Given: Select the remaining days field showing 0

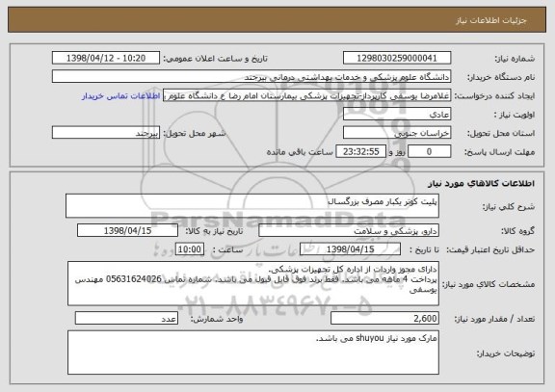Looking at the screenshot, I should click(x=429, y=152).
